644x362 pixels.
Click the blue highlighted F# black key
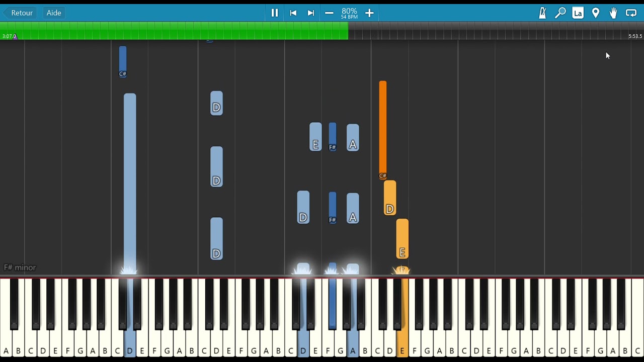pyautogui.click(x=332, y=304)
